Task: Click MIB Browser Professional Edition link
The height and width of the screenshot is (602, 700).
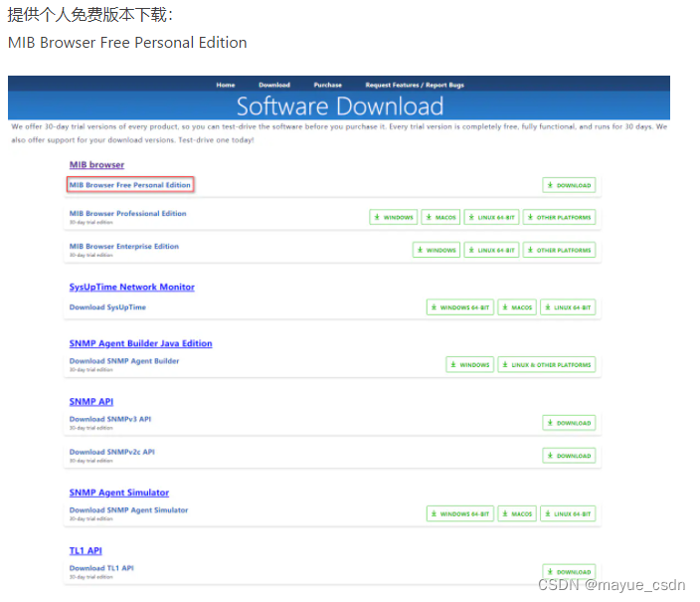Action: (127, 213)
